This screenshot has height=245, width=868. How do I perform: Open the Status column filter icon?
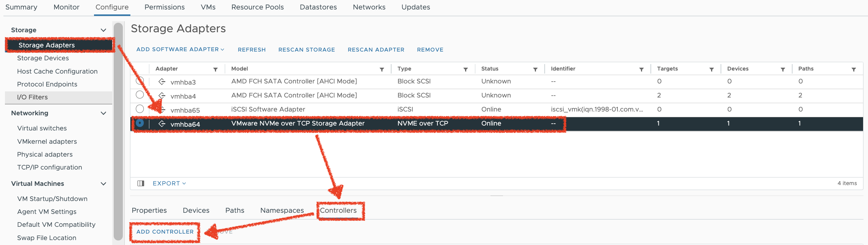(x=535, y=69)
